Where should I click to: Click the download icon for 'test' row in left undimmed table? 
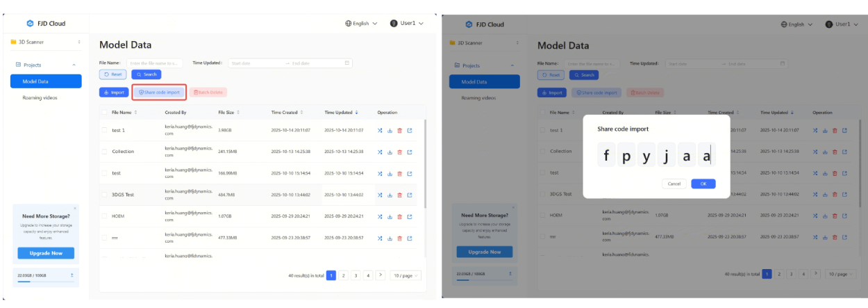point(390,173)
